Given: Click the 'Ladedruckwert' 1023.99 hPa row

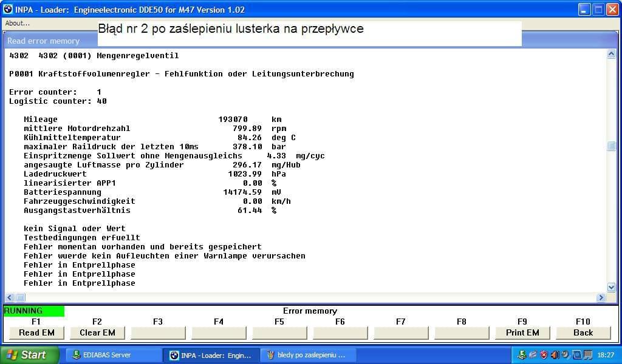Looking at the screenshot, I should [155, 174].
